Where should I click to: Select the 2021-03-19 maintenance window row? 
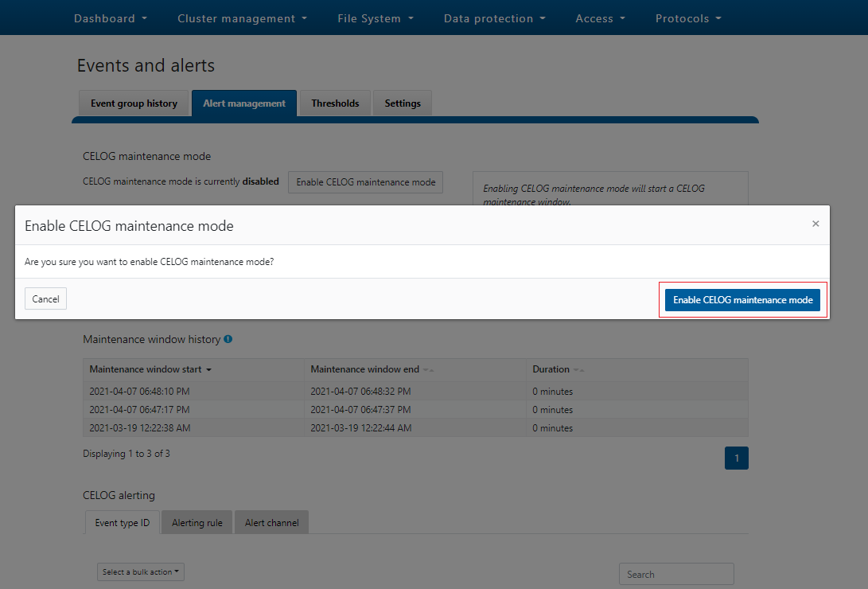coord(318,427)
